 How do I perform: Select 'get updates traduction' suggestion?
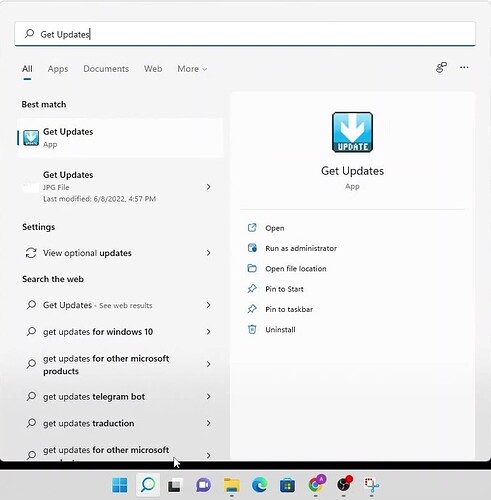coord(120,423)
